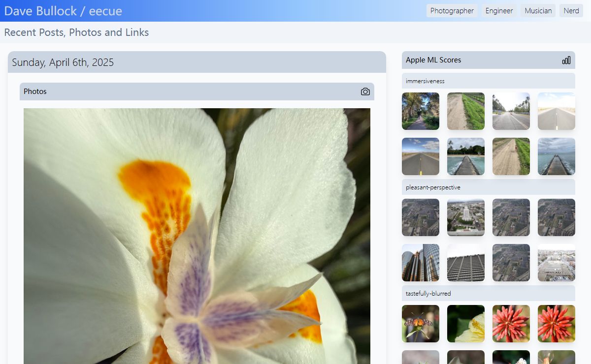Click the Photos section title
This screenshot has width=591, height=364.
[35, 91]
